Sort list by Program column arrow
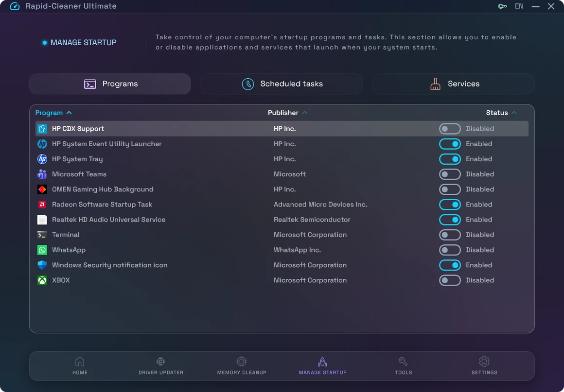Screen dimensions: 564x392 [69, 113]
